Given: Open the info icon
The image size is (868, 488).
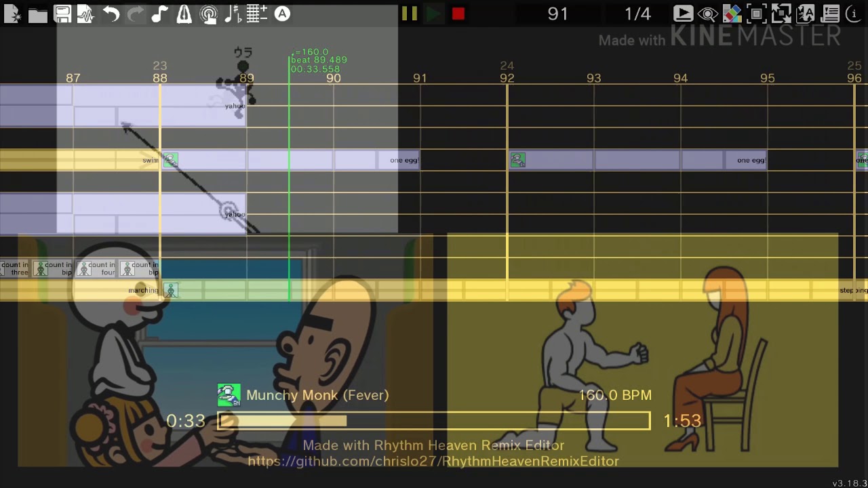Looking at the screenshot, I should (854, 14).
